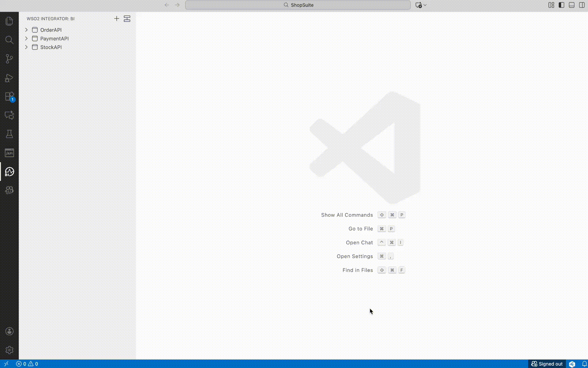Click the Show All Commands shortcut
The image size is (588, 368).
(x=347, y=215)
